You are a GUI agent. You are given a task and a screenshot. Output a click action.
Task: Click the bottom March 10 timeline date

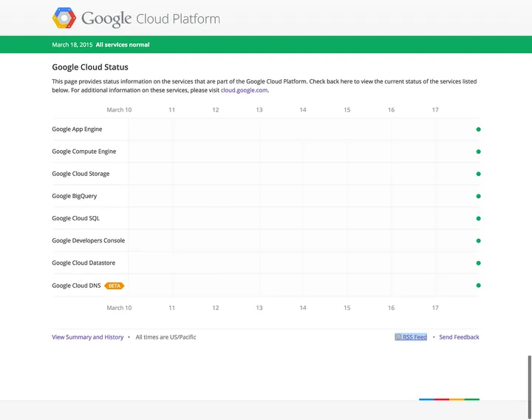pyautogui.click(x=119, y=308)
